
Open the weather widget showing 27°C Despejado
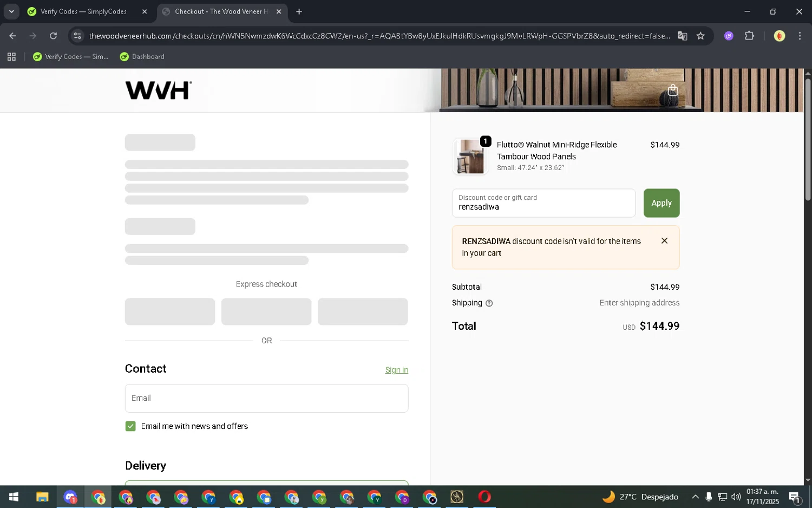(640, 497)
